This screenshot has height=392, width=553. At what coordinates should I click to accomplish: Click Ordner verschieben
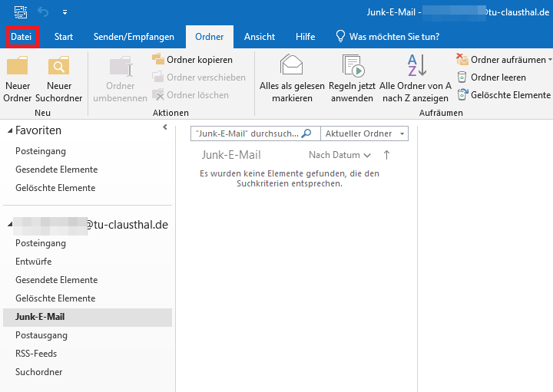point(199,77)
